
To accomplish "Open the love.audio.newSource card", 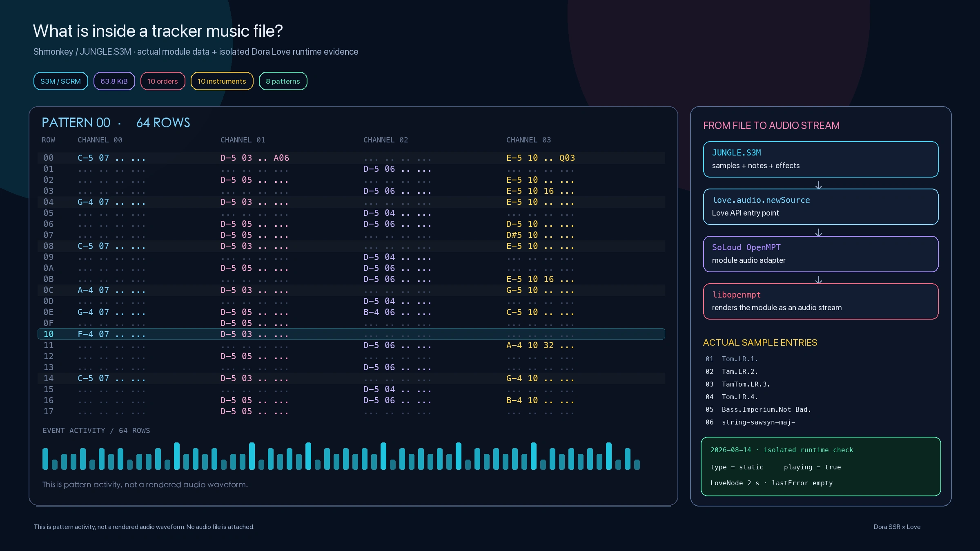I will click(x=821, y=207).
